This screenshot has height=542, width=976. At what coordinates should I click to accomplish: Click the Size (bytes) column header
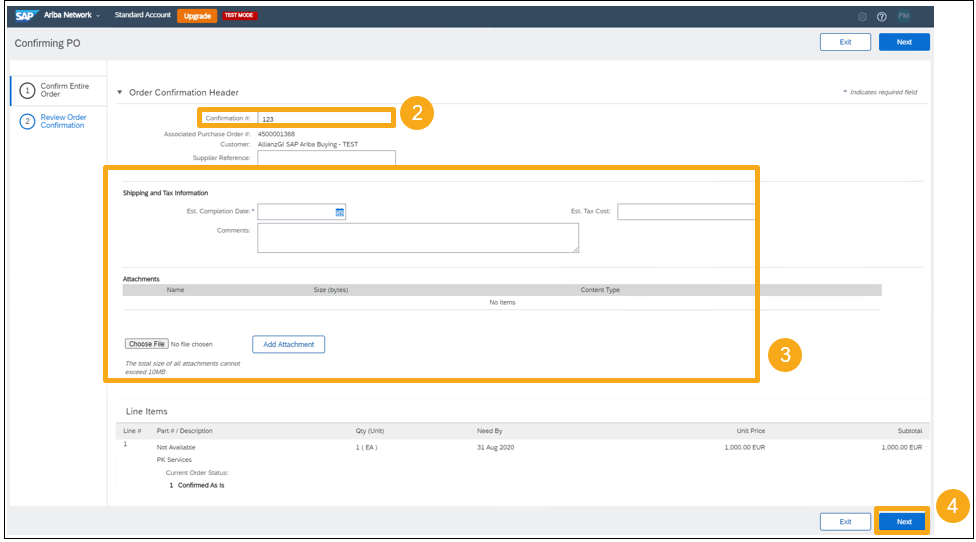[331, 290]
